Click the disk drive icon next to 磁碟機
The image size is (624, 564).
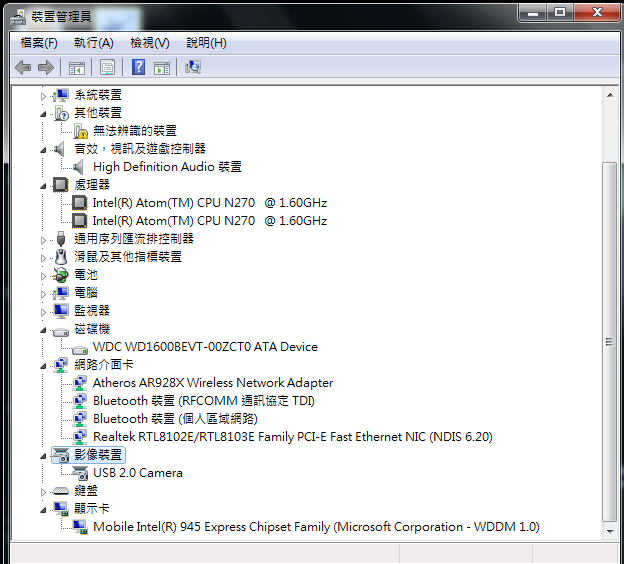[61, 331]
